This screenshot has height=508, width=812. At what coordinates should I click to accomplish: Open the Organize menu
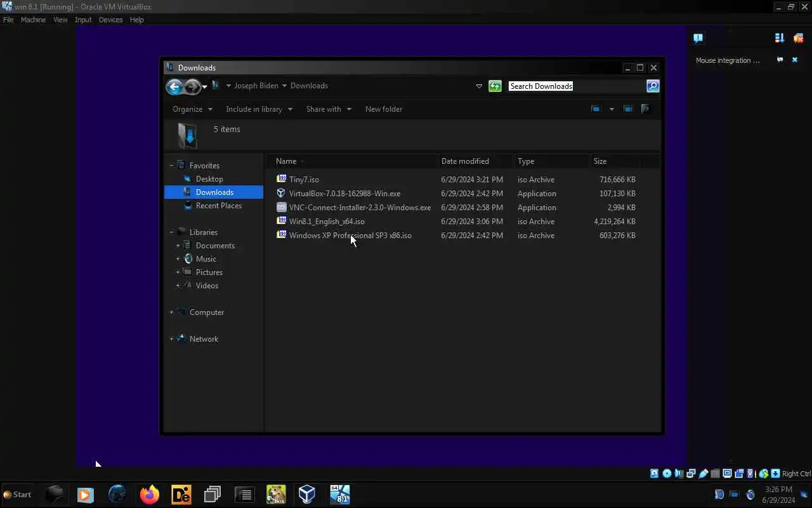click(x=192, y=109)
